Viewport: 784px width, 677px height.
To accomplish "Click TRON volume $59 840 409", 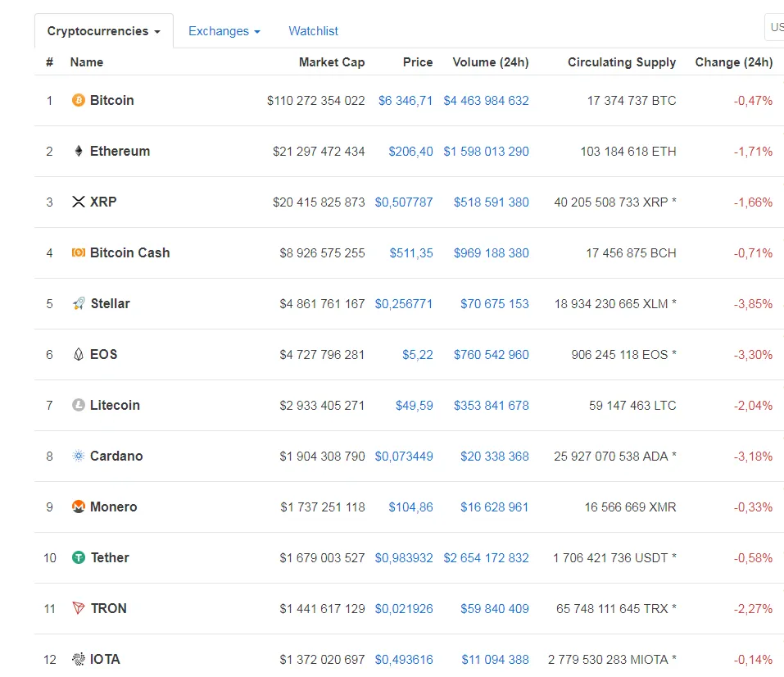I will point(495,608).
